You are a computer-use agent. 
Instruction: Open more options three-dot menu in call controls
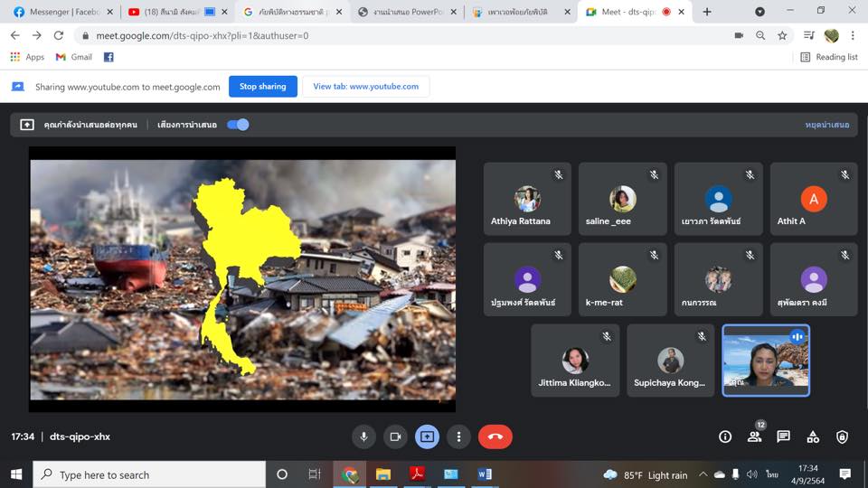point(458,436)
